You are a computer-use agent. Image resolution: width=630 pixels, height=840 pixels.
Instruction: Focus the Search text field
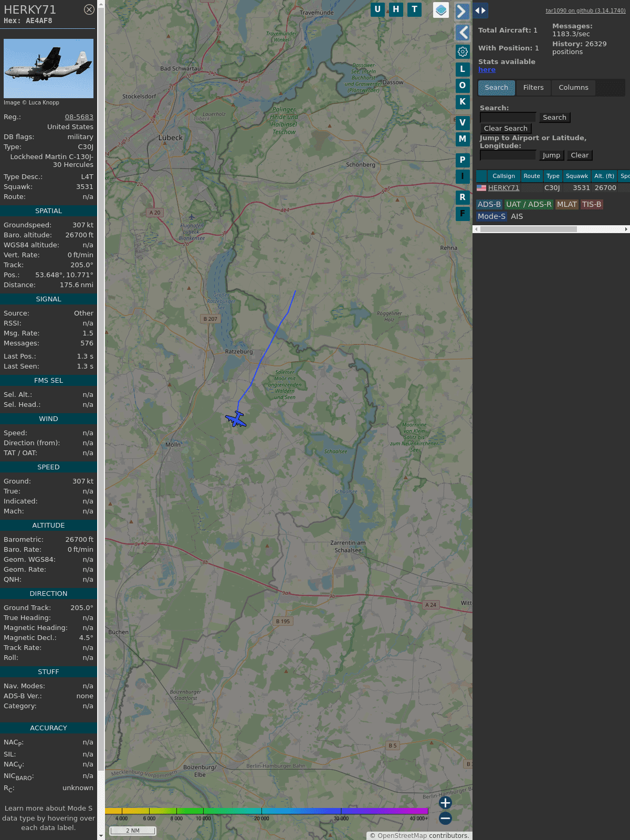(x=508, y=118)
